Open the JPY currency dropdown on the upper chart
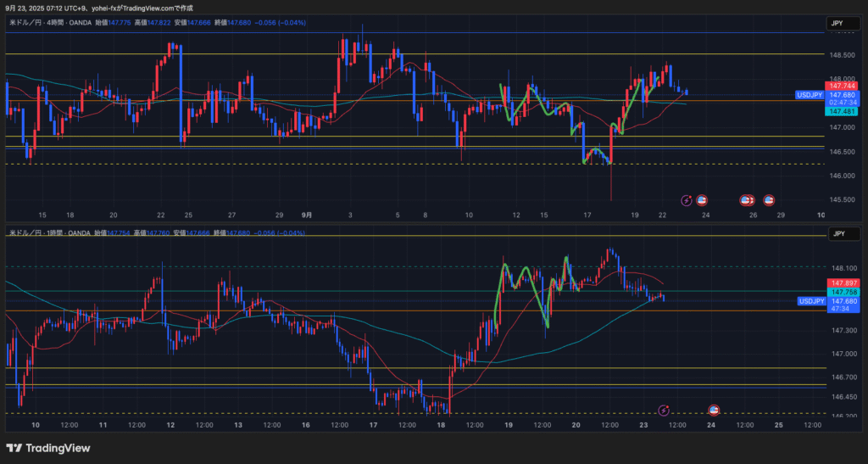This screenshot has height=464, width=868. coord(838,24)
